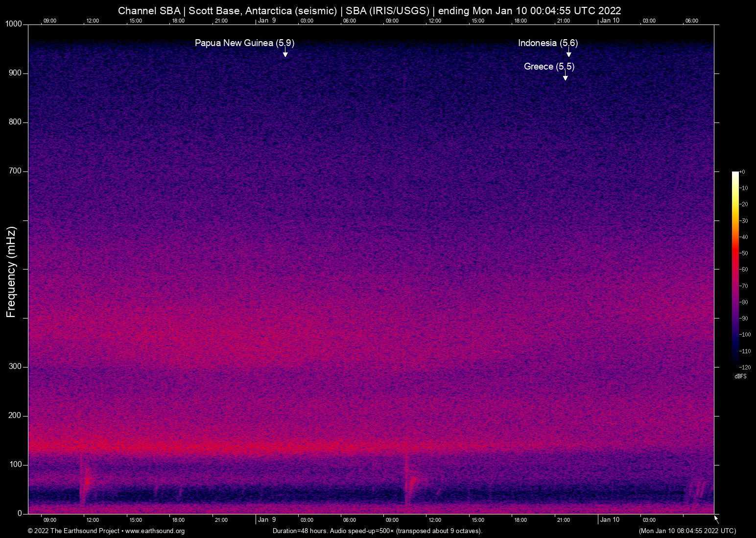Click the Papua New Guinea (5.9) earthquake arrow
Viewport: 756px width, 538px height.
click(285, 52)
